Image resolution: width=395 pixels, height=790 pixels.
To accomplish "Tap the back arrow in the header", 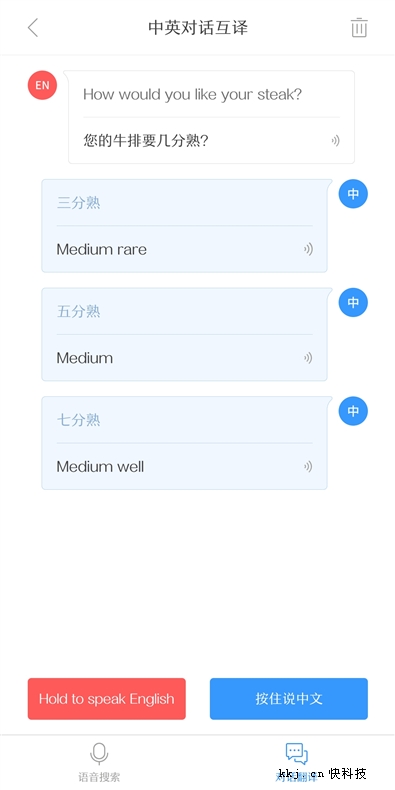I will 33,28.
